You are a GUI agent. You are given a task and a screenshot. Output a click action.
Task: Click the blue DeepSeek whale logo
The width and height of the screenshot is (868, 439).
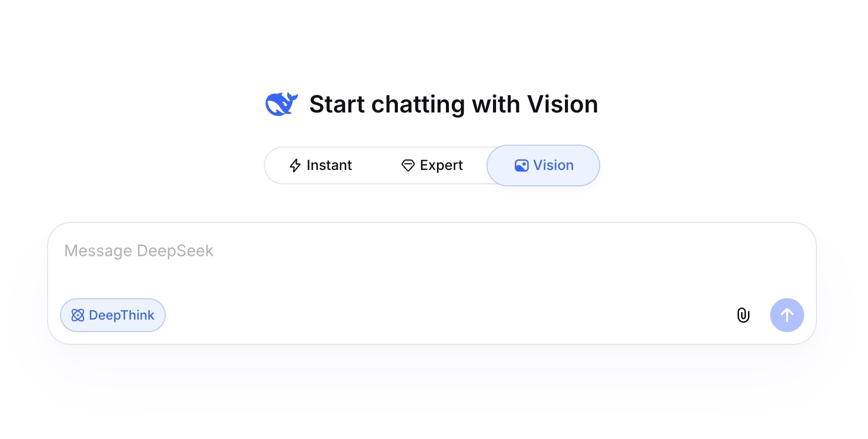[x=282, y=104]
